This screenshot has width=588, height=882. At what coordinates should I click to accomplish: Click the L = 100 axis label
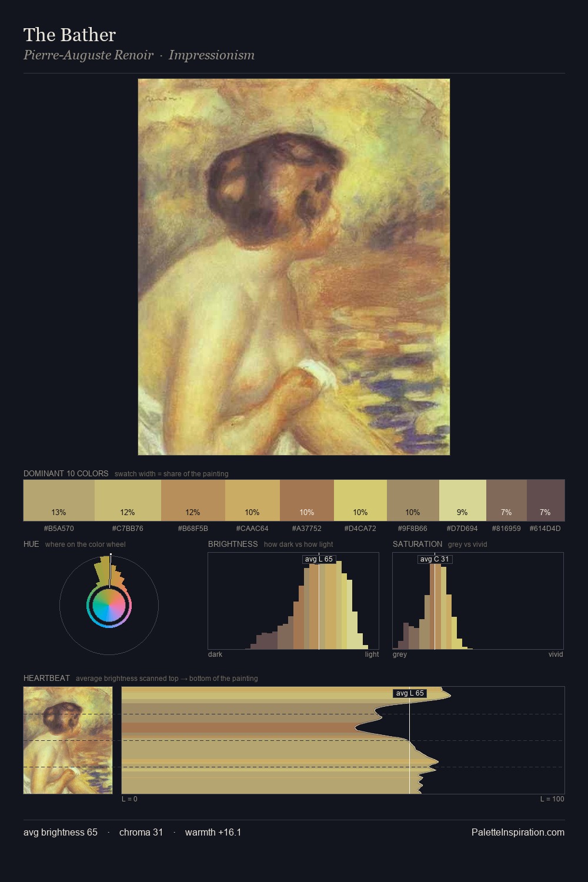tap(552, 799)
